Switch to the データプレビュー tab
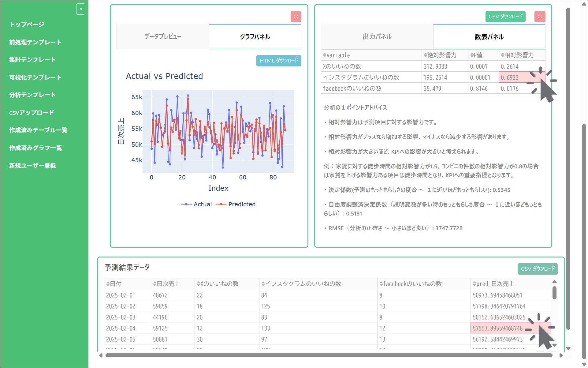Screen dimensions: 588x368 coord(163,37)
